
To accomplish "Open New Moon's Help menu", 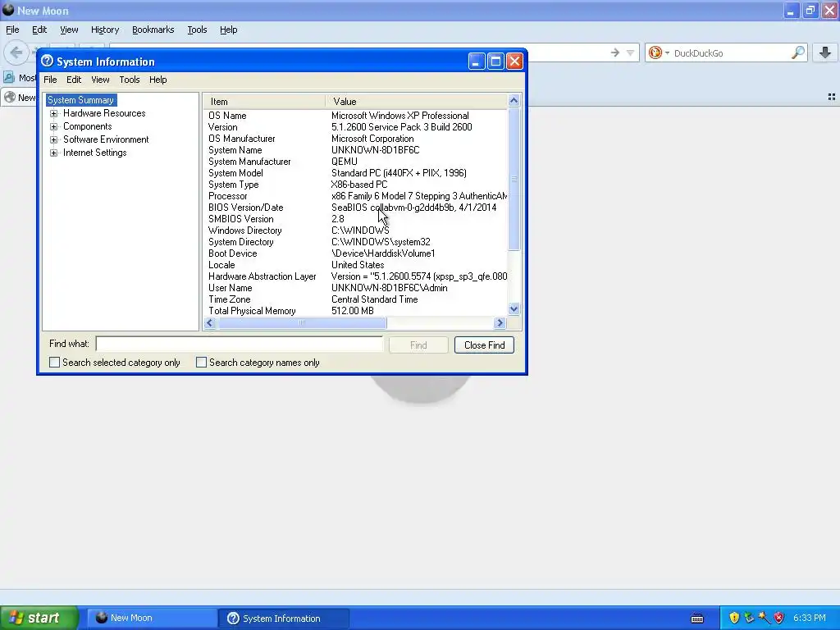I will (229, 30).
